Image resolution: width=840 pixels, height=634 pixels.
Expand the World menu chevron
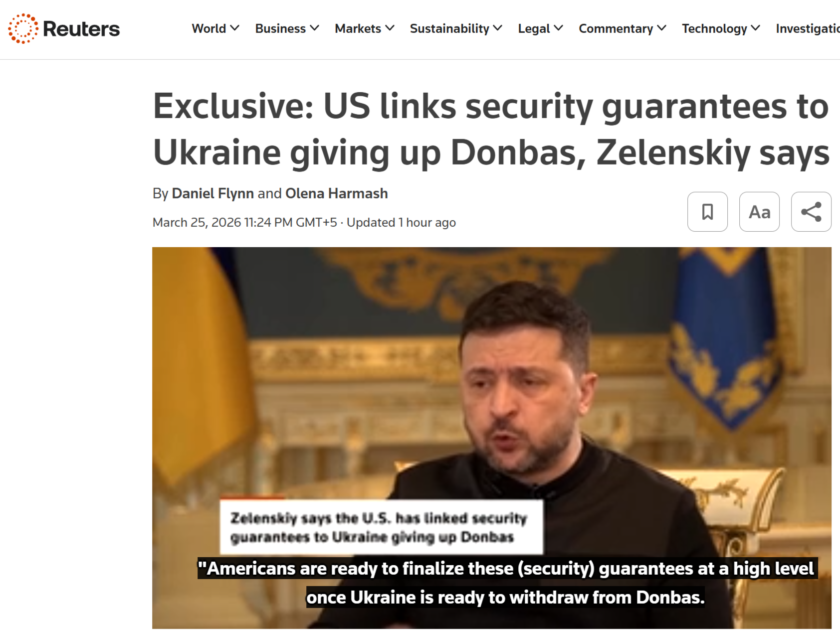[x=234, y=28]
